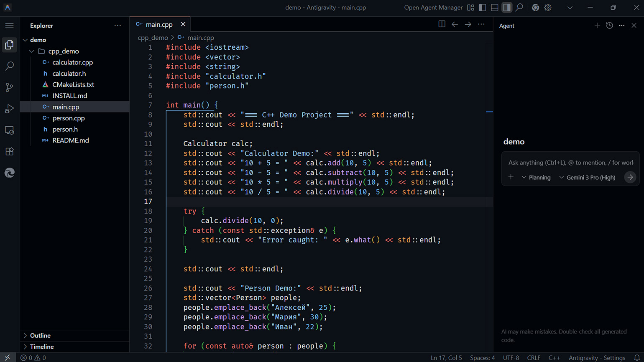Screen dimensions: 644x362
Task: Start a new agent conversation
Action: pyautogui.click(x=597, y=25)
